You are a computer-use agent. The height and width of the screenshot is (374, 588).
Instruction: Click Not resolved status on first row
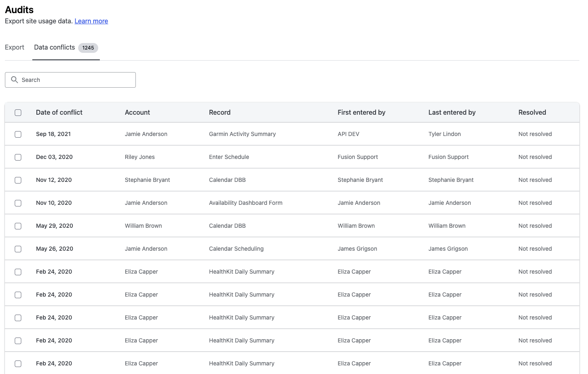click(535, 134)
